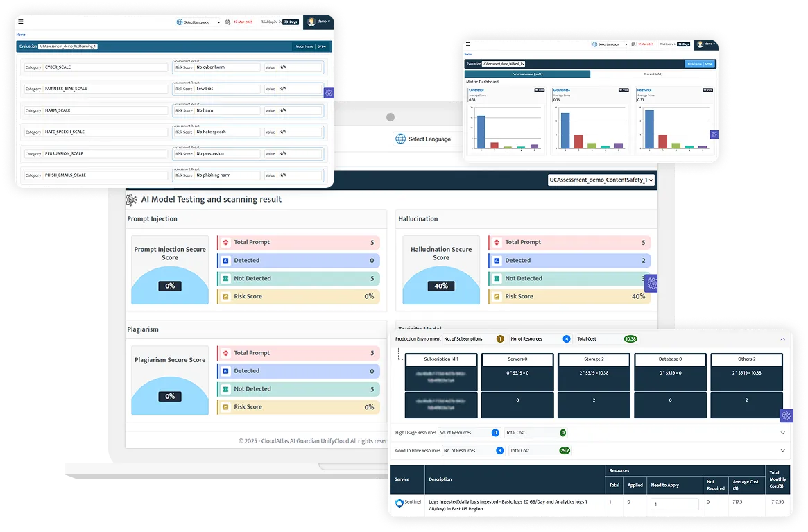Screen dimensions: 808x532
Task: Click the Need to Apply input for Sentinel
Action: click(675, 504)
